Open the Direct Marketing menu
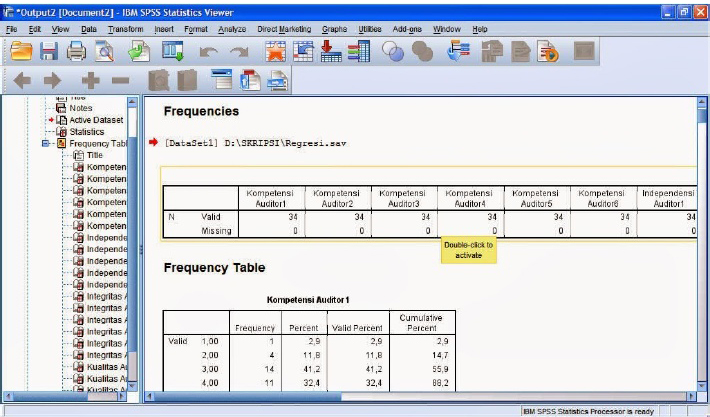The image size is (710, 417). (x=284, y=29)
